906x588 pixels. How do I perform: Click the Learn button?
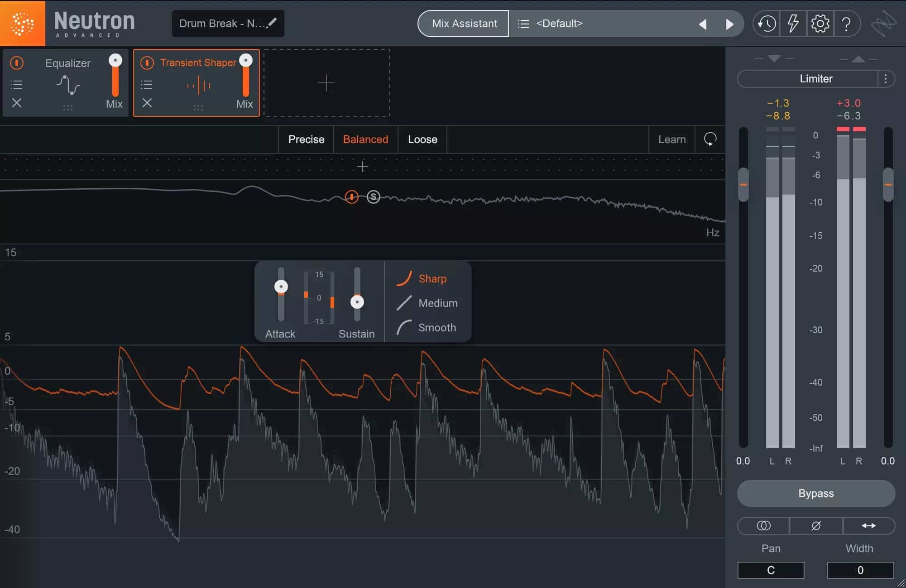point(672,139)
